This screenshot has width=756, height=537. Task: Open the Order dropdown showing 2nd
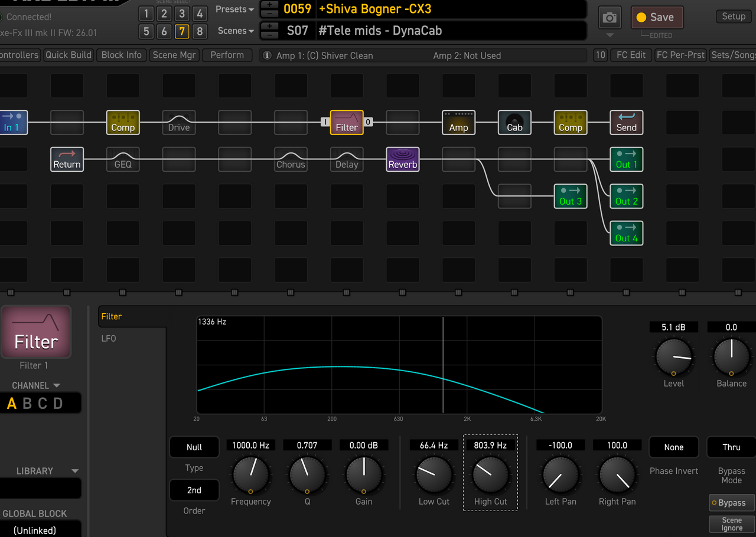click(x=194, y=490)
